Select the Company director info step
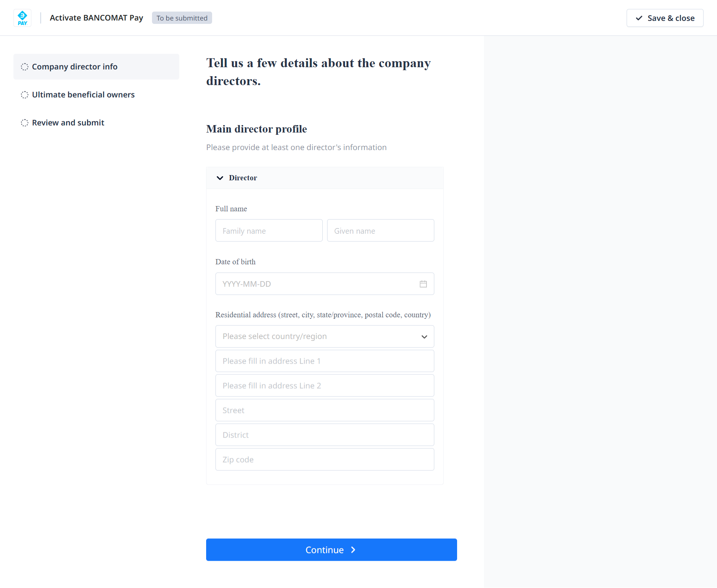717x588 pixels. 75,67
